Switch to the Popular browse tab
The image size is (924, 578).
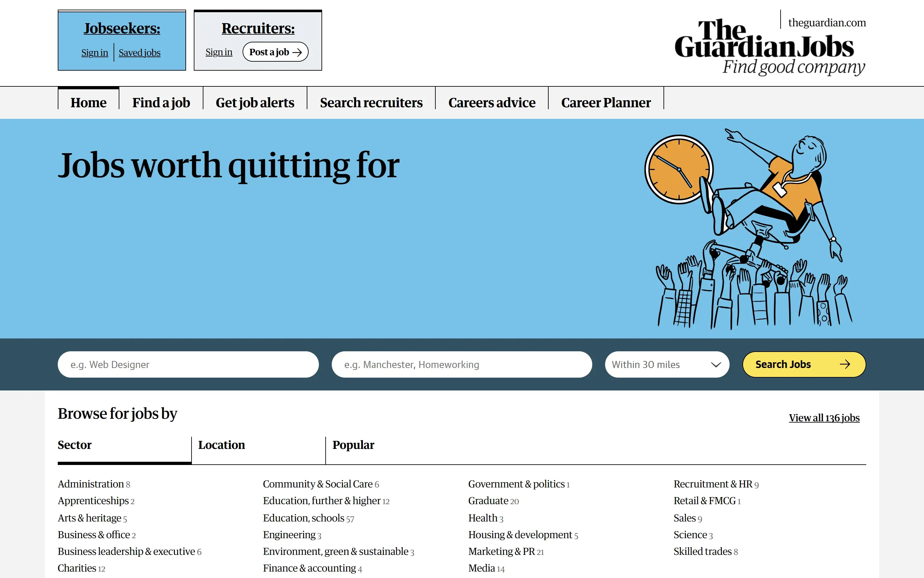pyautogui.click(x=354, y=445)
